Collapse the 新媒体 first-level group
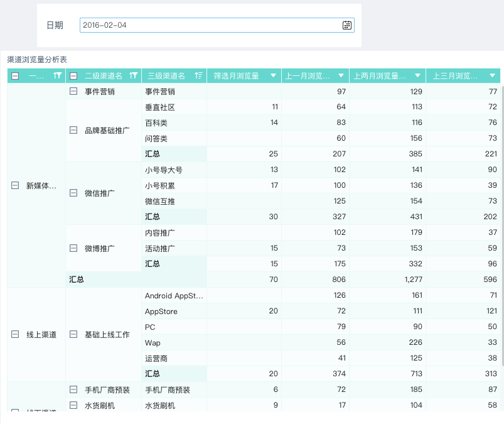This screenshot has height=424, width=504. pos(15,185)
